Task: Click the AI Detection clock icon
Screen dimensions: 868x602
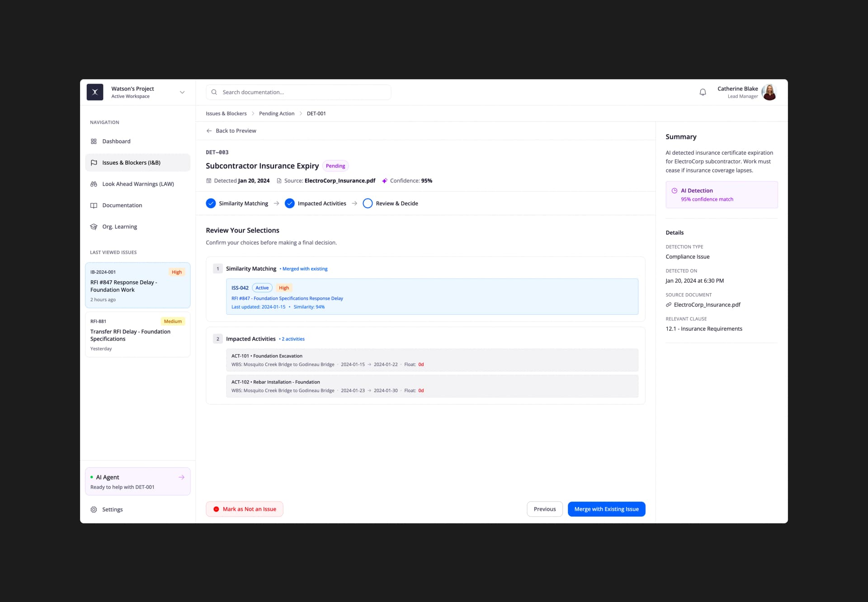Action: [x=675, y=191]
